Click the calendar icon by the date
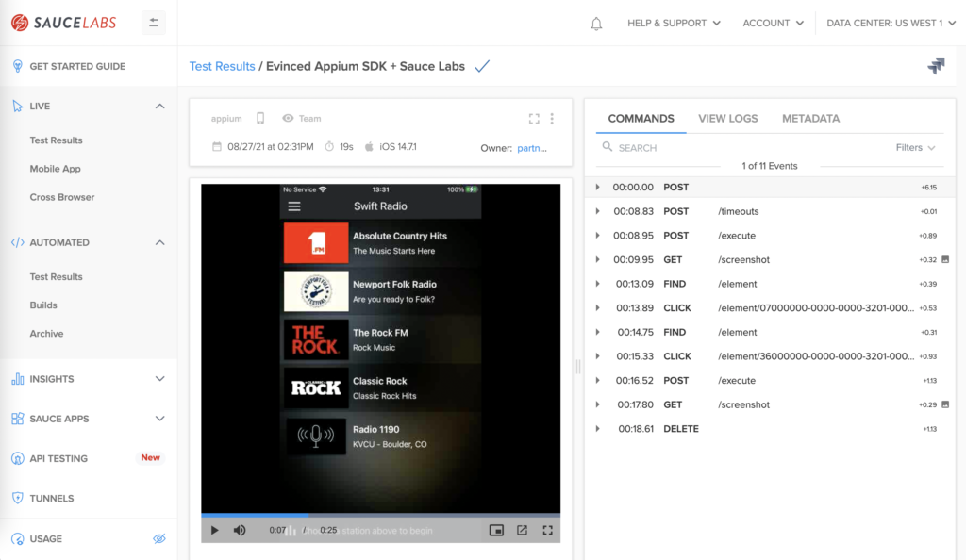The image size is (966, 560). 217,146
